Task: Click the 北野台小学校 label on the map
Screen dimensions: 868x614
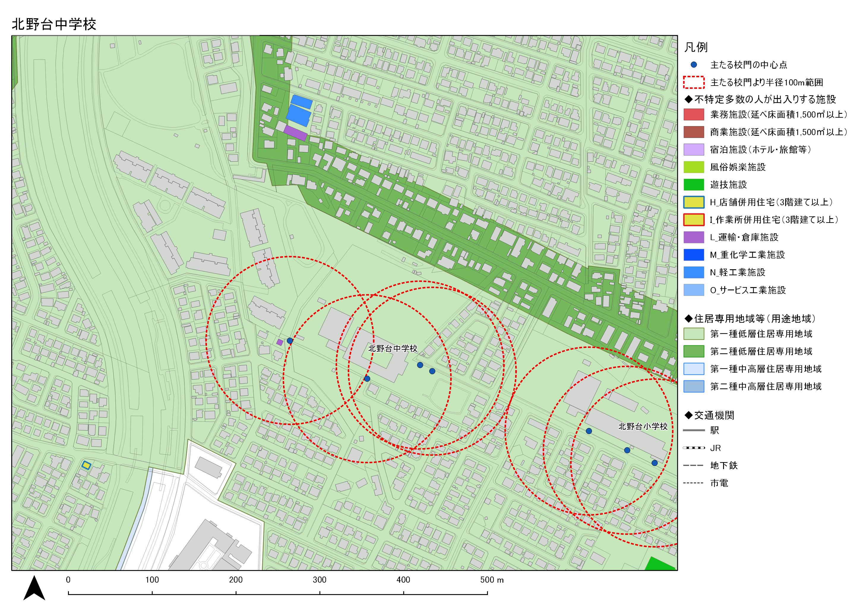Action: point(643,426)
